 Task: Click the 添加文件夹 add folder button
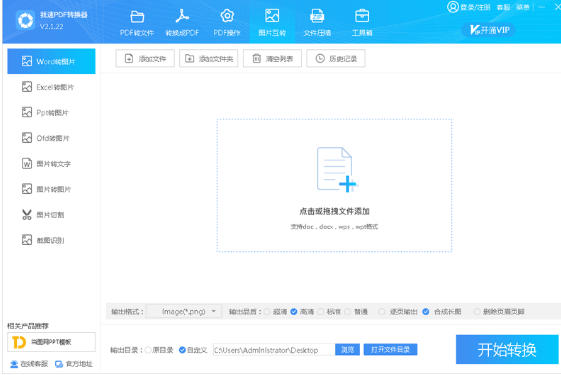209,58
